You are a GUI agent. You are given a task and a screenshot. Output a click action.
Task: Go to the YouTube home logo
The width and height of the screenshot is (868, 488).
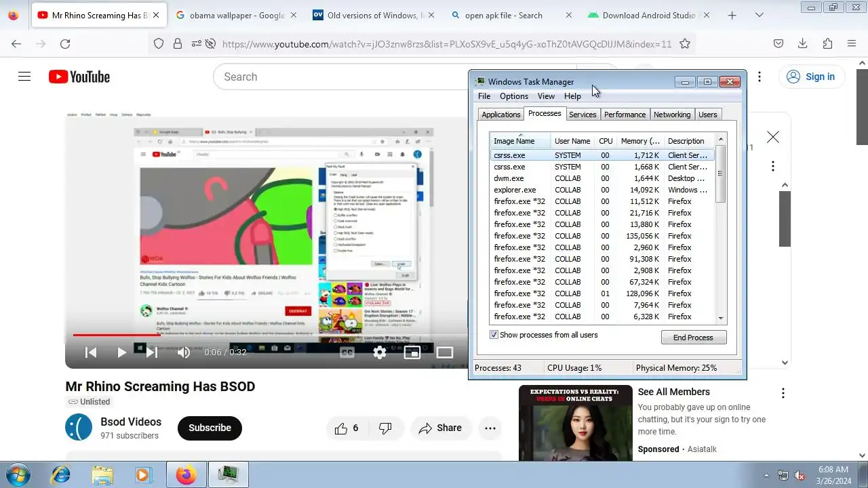[x=79, y=77]
